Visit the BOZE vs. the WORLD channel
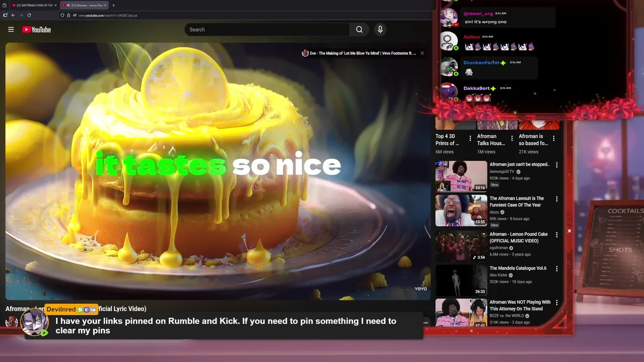This screenshot has width=644, height=362. point(507,316)
